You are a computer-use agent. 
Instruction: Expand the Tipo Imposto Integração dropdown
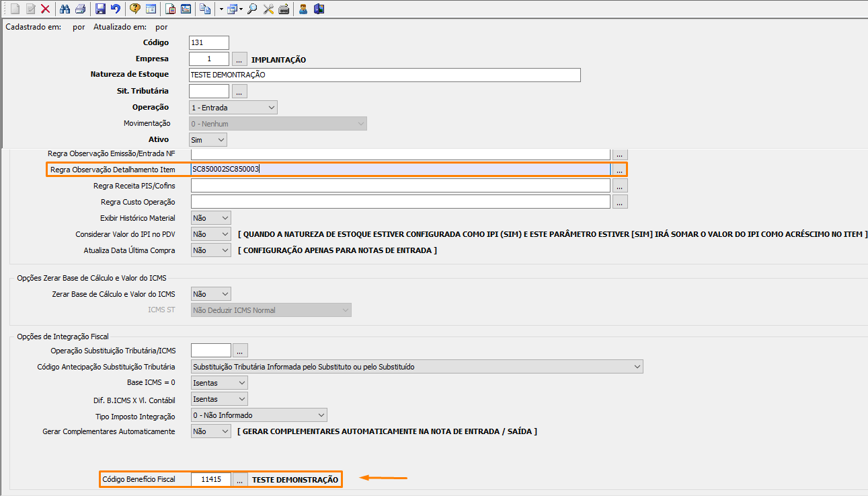coord(258,415)
